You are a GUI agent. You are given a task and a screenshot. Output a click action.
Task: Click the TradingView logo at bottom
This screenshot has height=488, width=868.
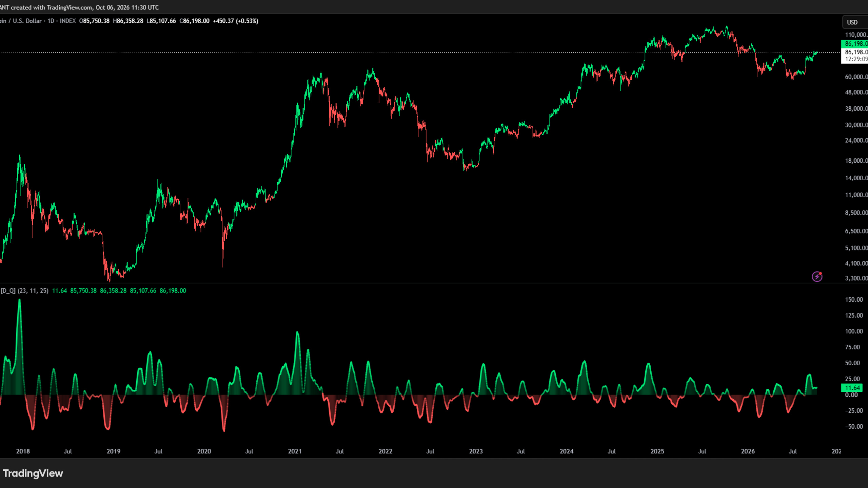(33, 473)
